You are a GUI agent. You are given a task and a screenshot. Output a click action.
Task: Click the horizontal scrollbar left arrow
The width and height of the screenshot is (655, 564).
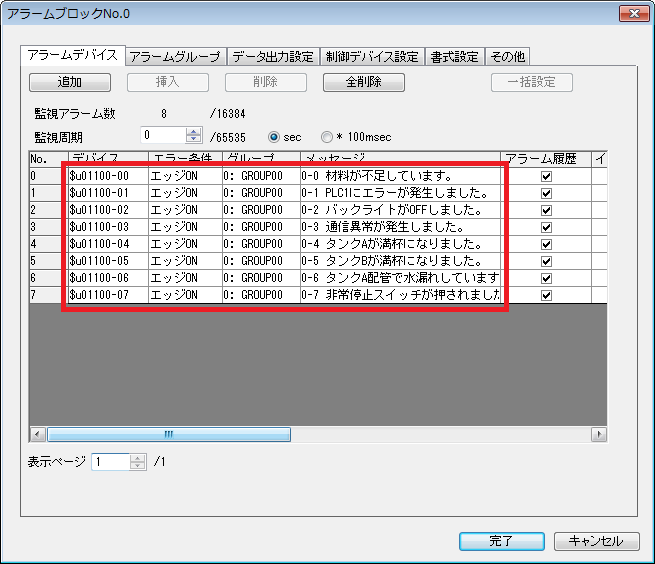click(x=38, y=435)
